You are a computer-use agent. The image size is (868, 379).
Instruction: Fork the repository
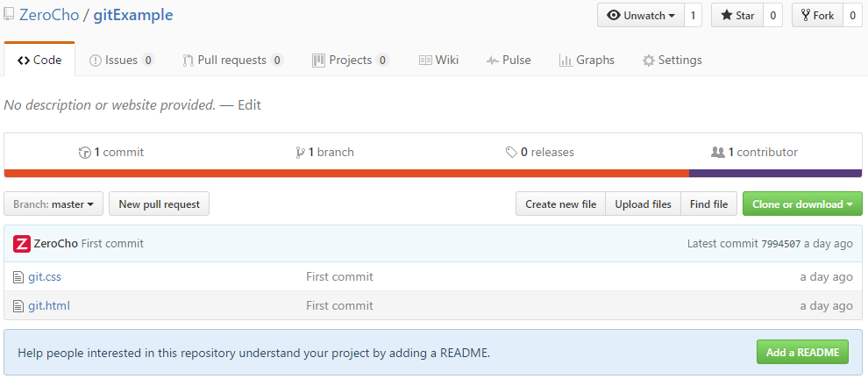point(818,16)
